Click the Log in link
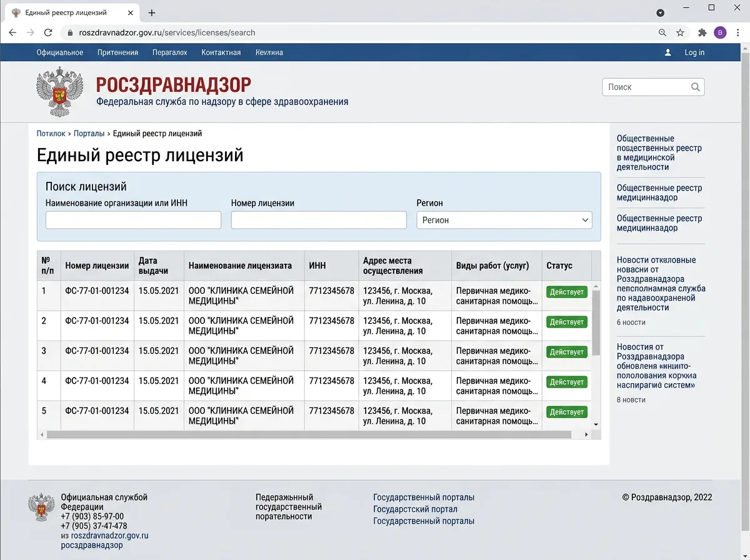The image size is (750, 560). [694, 52]
